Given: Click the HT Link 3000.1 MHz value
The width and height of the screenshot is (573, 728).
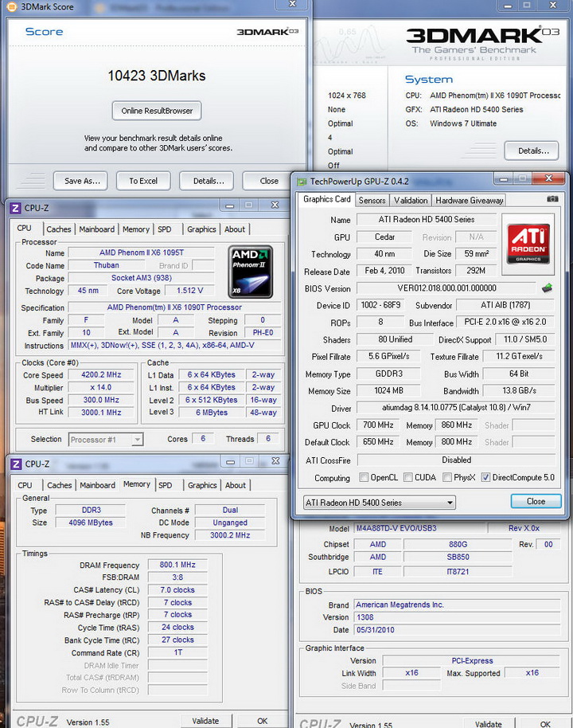Looking at the screenshot, I should [x=101, y=413].
